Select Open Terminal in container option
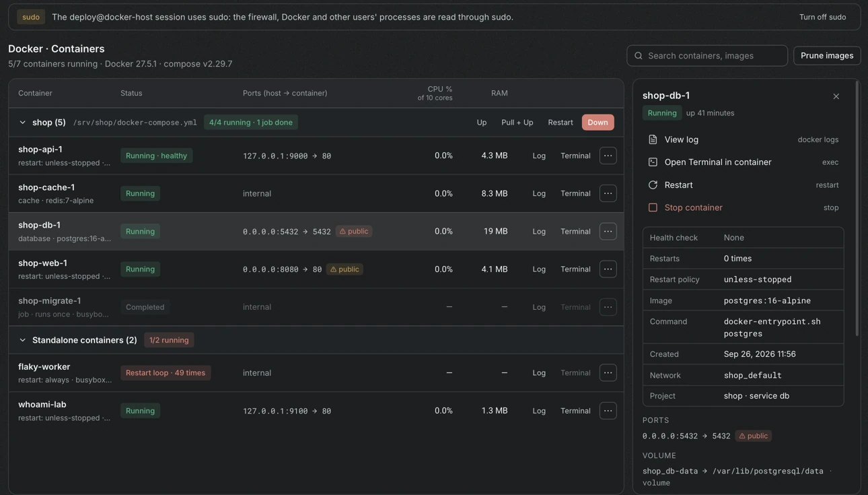The width and height of the screenshot is (868, 495). pyautogui.click(x=743, y=162)
